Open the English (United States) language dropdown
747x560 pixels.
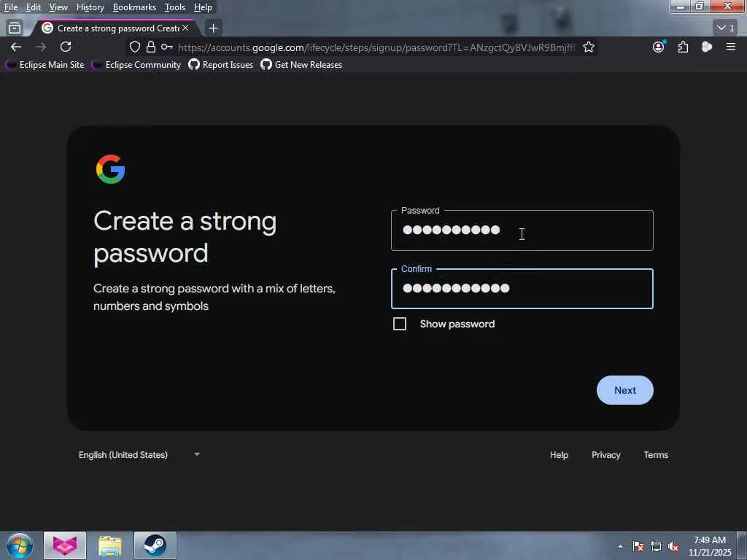tap(139, 455)
